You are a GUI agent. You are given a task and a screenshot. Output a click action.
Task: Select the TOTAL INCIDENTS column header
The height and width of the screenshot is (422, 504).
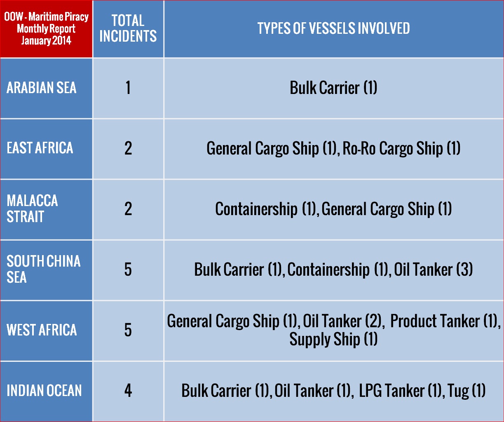(x=128, y=29)
